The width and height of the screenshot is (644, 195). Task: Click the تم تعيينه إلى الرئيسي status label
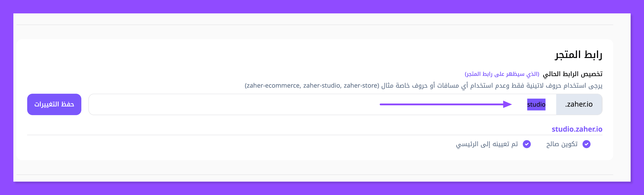pos(487,144)
